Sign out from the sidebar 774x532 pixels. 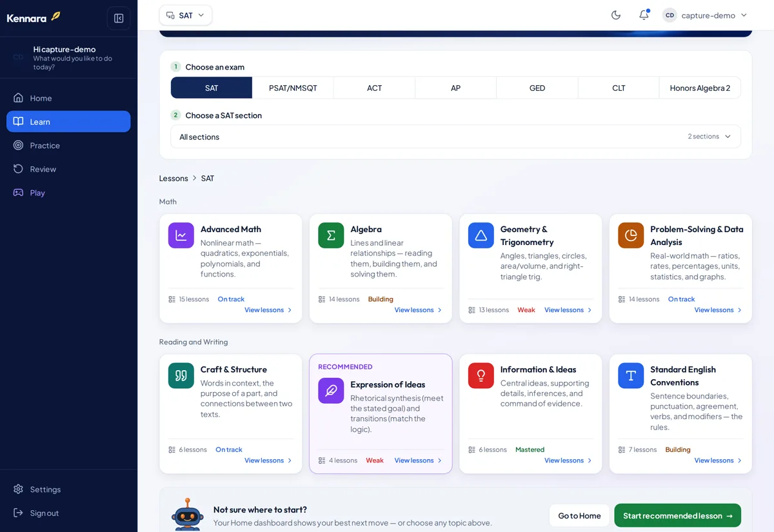click(x=68, y=513)
